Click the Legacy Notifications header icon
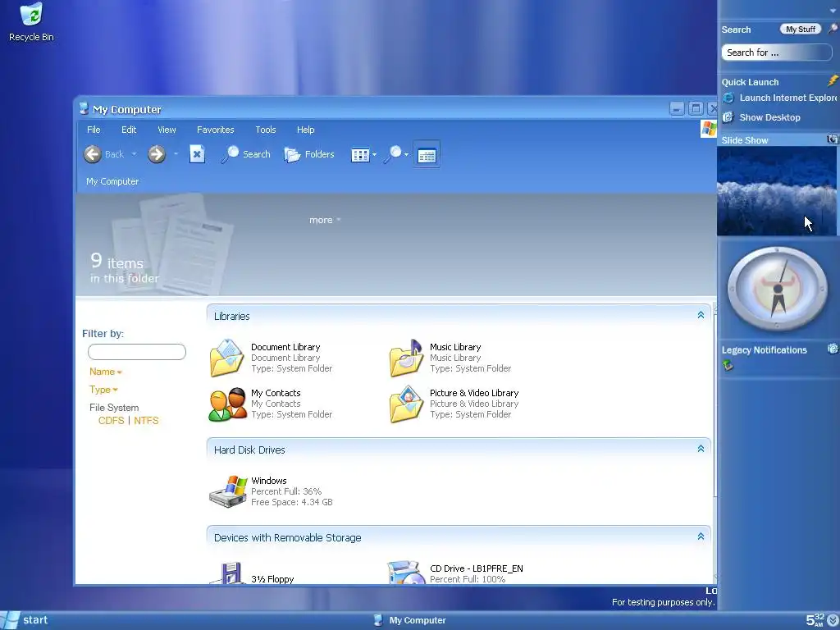 833,349
